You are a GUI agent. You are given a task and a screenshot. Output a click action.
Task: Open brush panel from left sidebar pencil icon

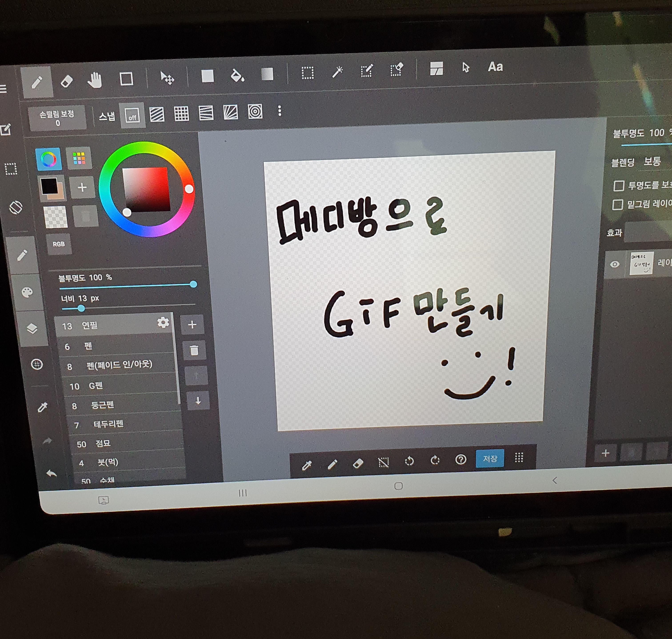[x=22, y=255]
